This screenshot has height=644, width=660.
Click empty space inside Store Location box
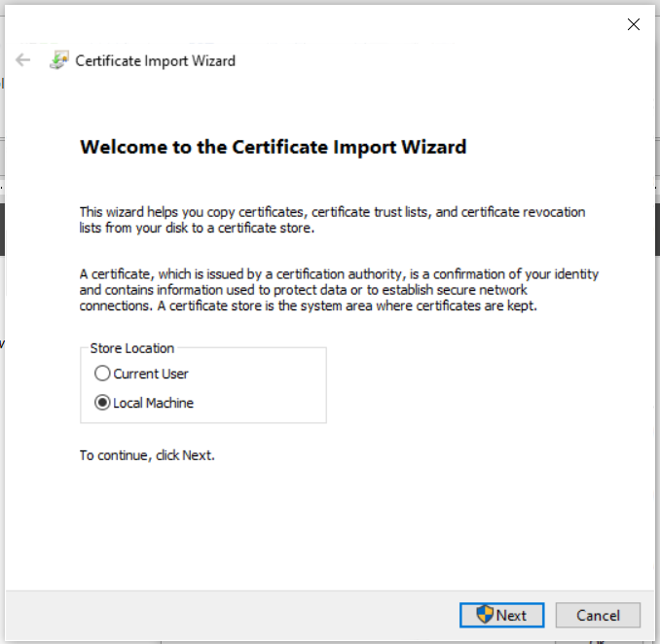(263, 389)
